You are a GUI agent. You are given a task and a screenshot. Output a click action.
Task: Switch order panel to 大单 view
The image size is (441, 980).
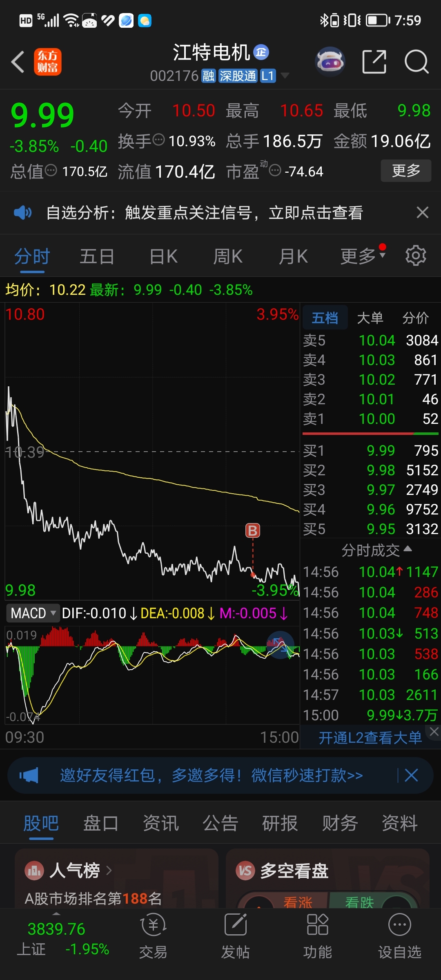pos(370,318)
